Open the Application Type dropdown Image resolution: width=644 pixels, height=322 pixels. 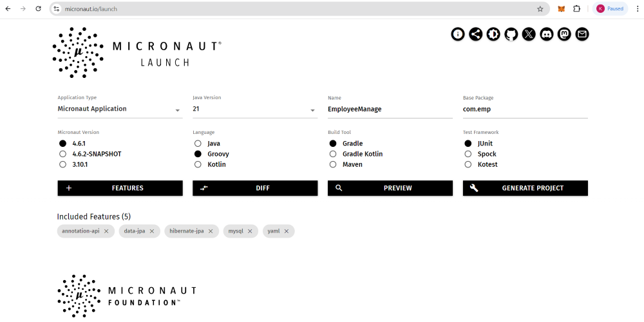click(120, 109)
